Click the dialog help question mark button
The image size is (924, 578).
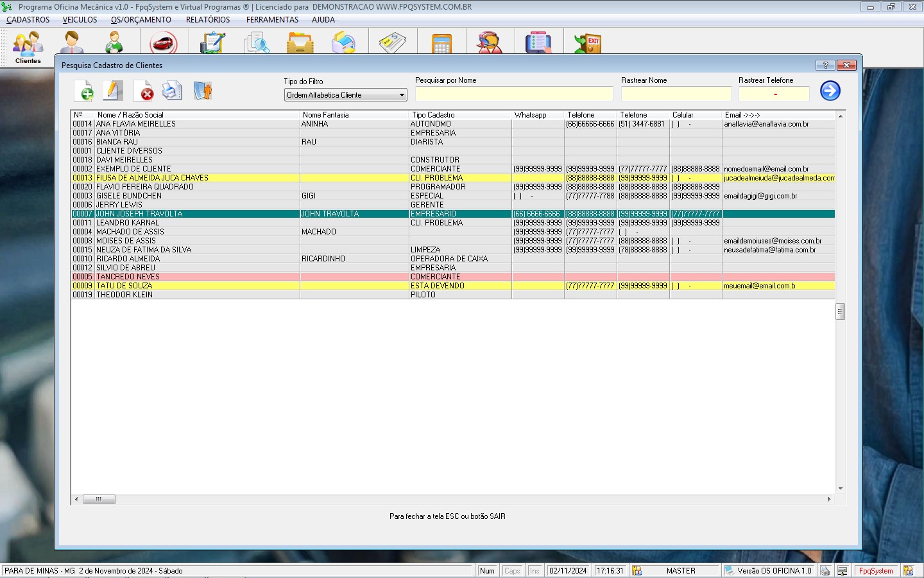click(x=825, y=65)
